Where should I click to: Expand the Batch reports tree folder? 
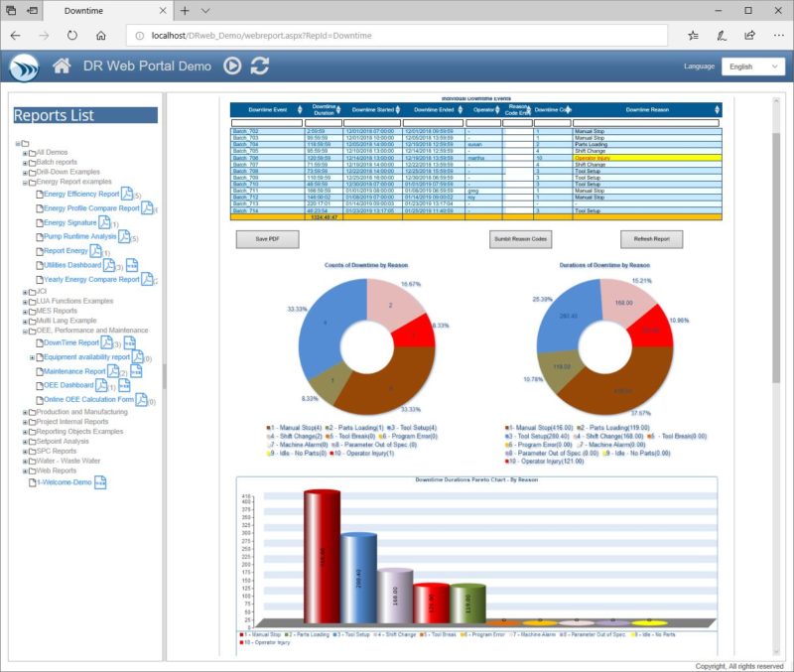tap(27, 162)
